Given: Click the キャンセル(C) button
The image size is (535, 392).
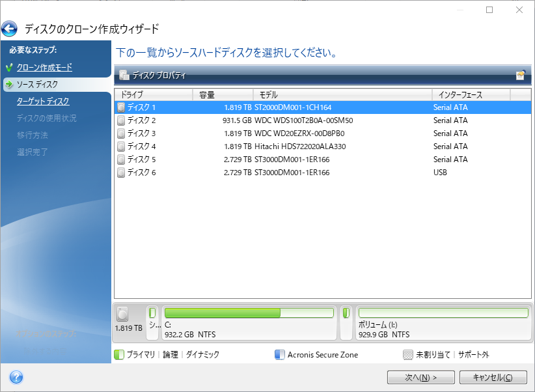Looking at the screenshot, I should pyautogui.click(x=493, y=377).
